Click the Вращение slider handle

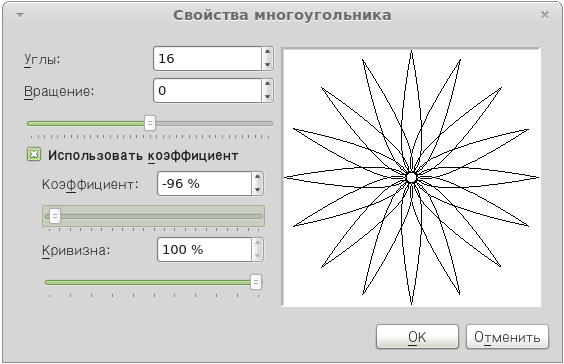pos(150,123)
